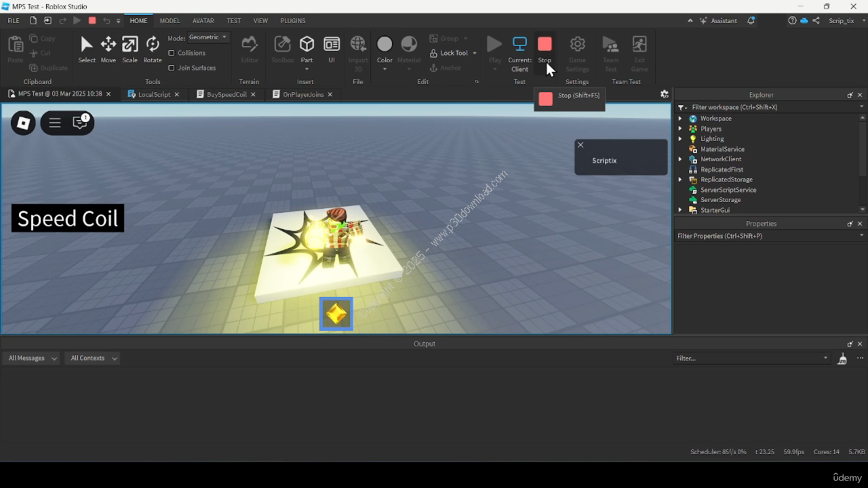Click the Part cube icon
868x488 pixels.
point(307,44)
